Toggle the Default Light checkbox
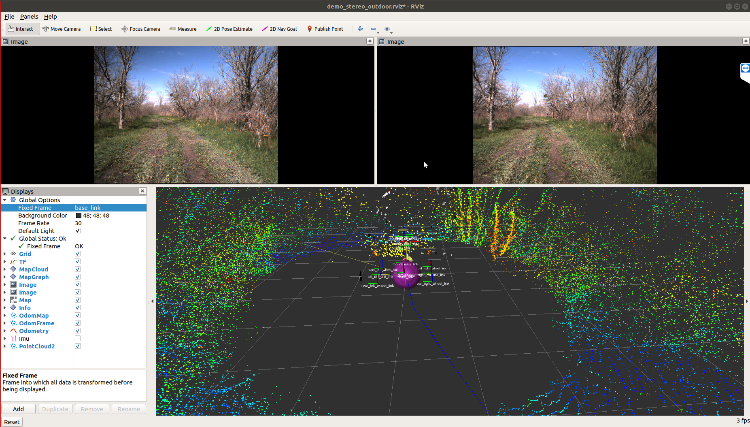The image size is (750, 427). click(x=78, y=230)
